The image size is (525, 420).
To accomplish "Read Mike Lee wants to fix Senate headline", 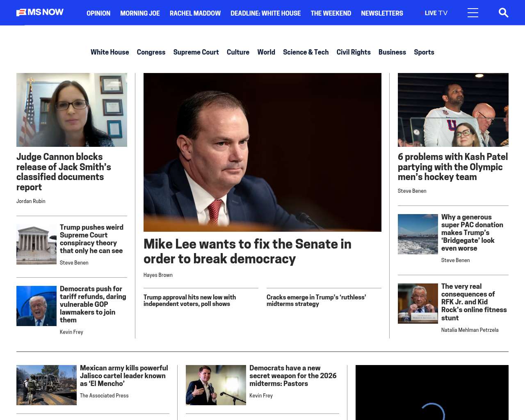I will pos(247,251).
